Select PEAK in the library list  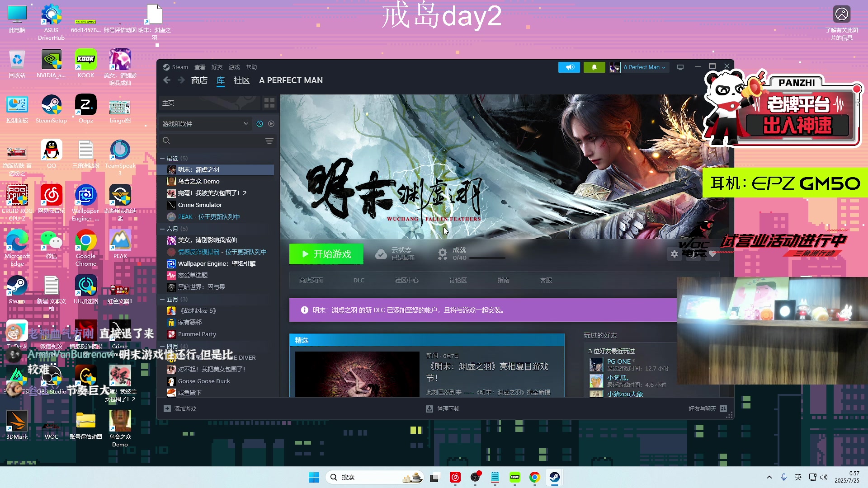point(217,216)
